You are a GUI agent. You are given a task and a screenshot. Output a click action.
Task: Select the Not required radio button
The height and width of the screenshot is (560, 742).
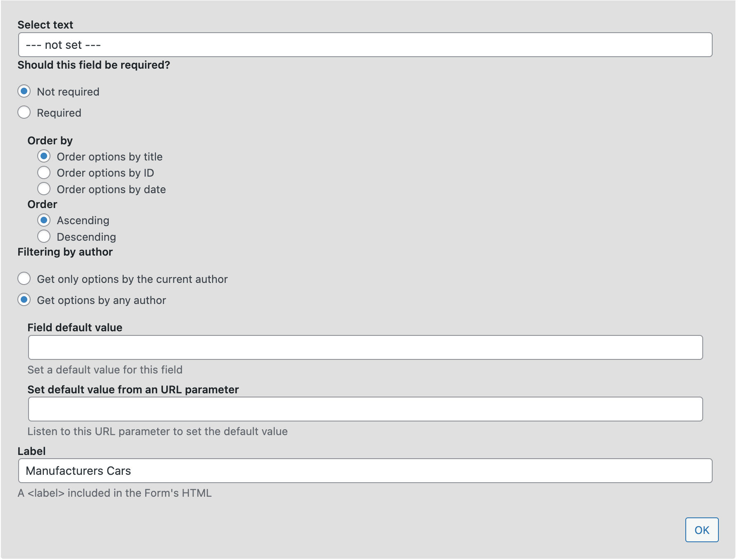click(x=24, y=91)
